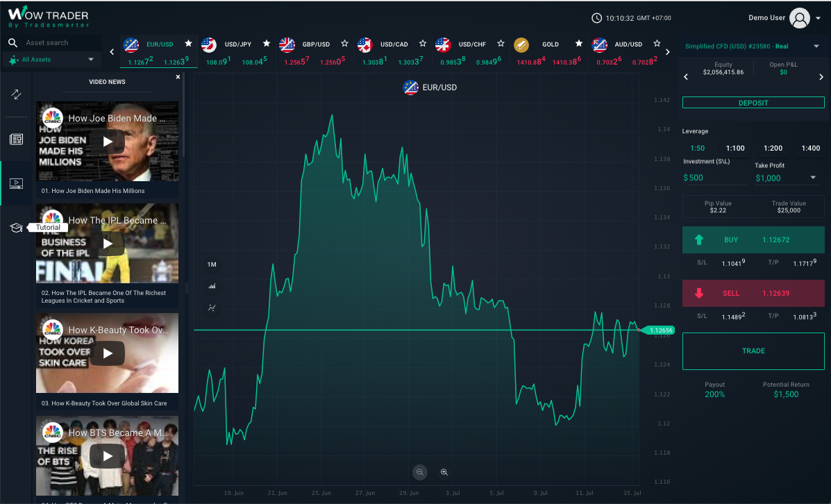Click the BUY 1.12672 button
The image size is (831, 504).
753,240
